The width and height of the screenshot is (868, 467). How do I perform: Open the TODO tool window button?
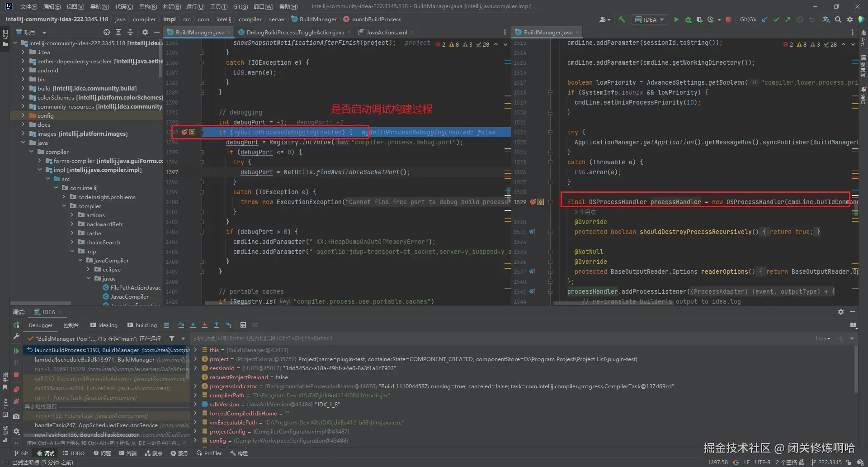74,453
